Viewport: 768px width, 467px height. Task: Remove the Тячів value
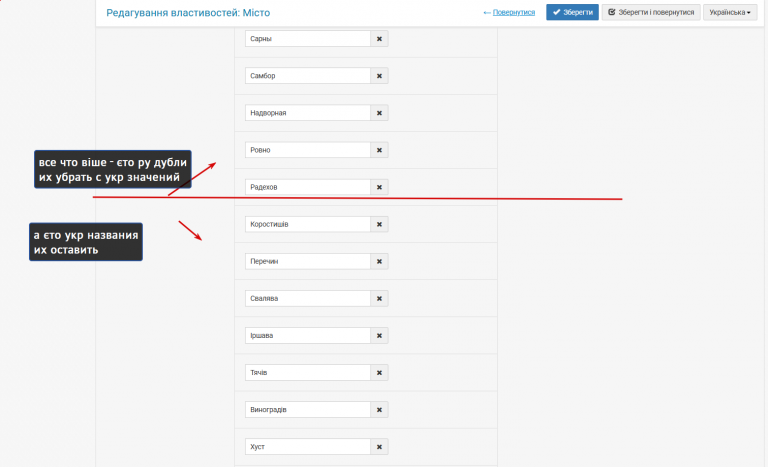[379, 372]
